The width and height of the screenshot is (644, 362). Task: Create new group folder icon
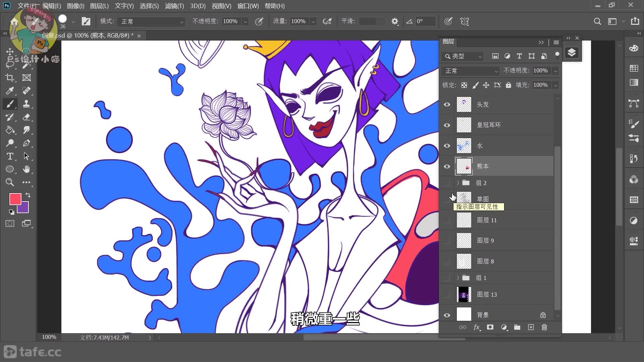click(517, 327)
